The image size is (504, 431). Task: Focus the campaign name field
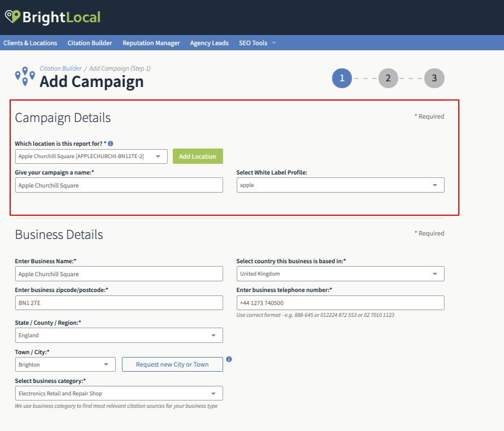coord(119,185)
